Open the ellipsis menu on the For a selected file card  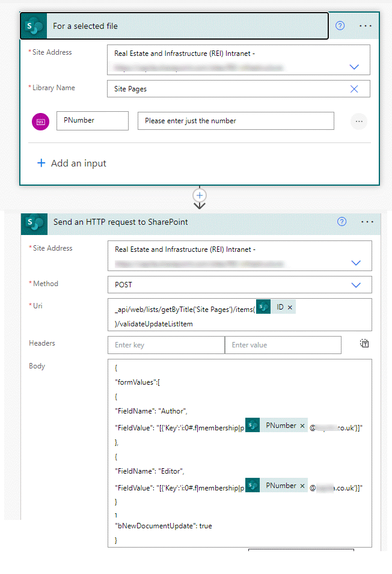366,26
